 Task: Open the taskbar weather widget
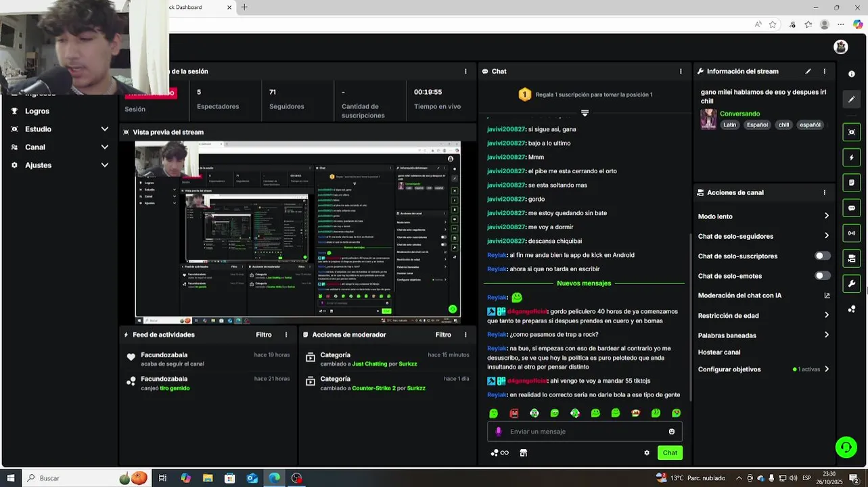pyautogui.click(x=689, y=478)
